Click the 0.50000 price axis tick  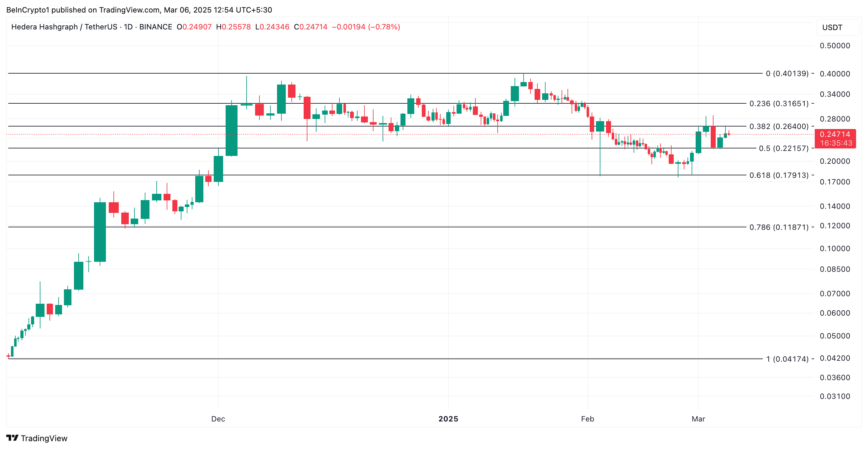[x=835, y=46]
